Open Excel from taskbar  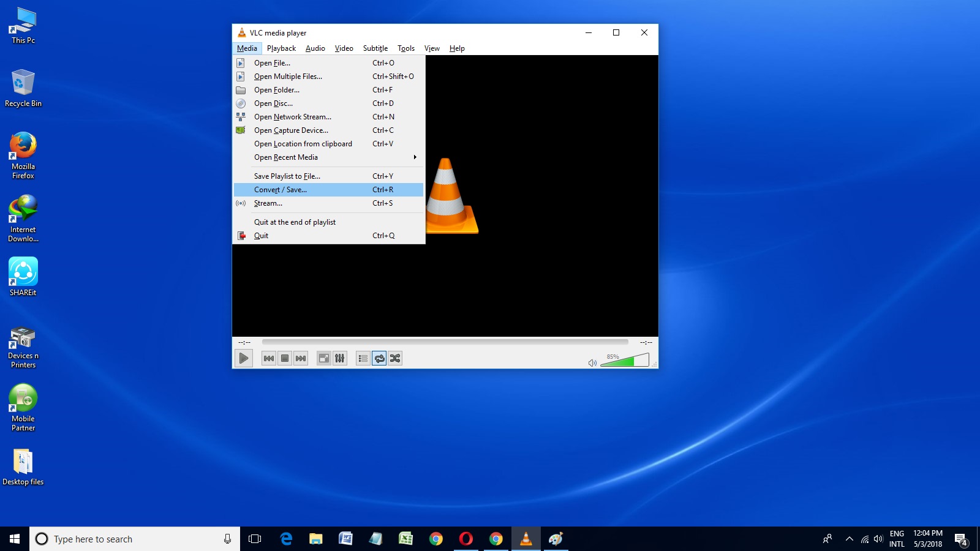coord(405,539)
